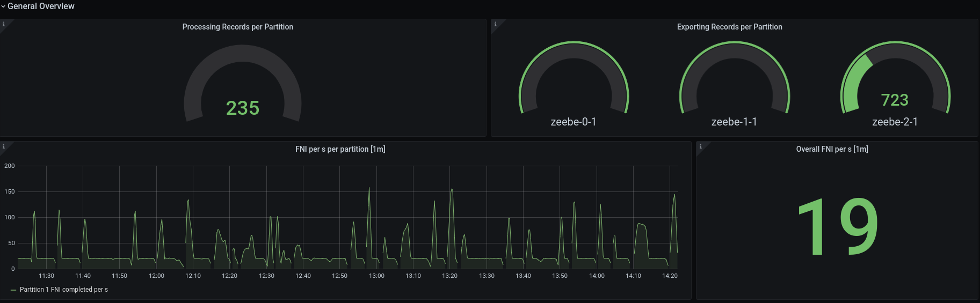Click the green legend color line swatch

13,290
